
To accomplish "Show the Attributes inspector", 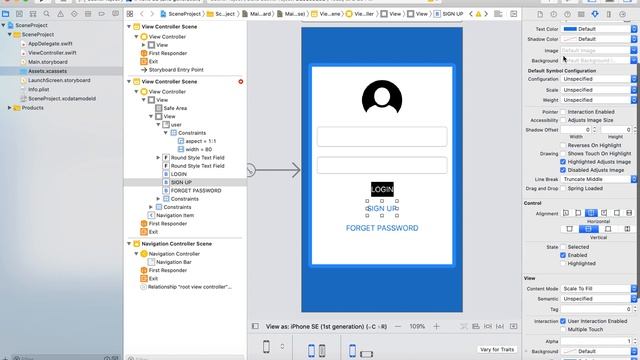I will coord(595,14).
